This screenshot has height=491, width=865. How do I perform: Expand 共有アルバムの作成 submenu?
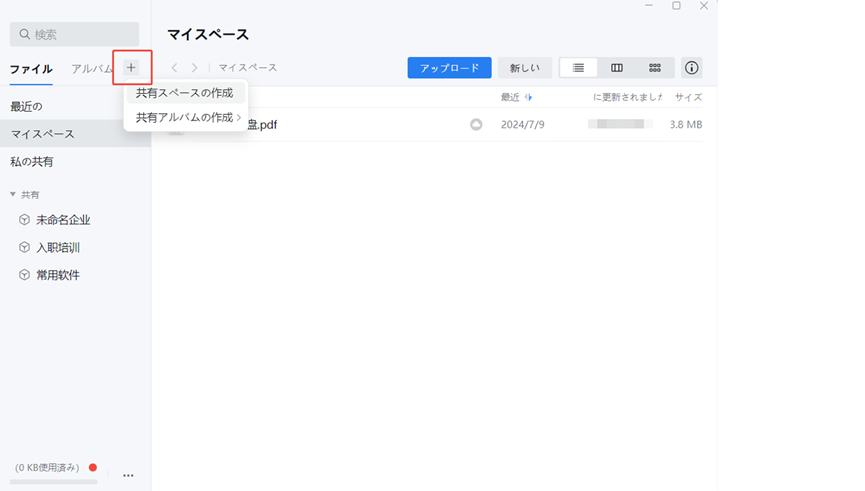(x=187, y=118)
